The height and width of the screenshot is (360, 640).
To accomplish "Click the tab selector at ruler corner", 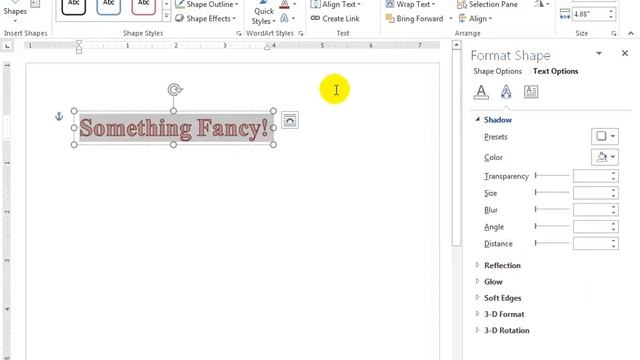I will coord(7,46).
